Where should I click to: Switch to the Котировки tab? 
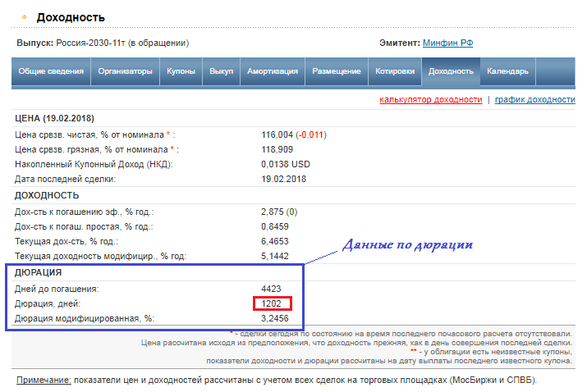click(x=395, y=71)
